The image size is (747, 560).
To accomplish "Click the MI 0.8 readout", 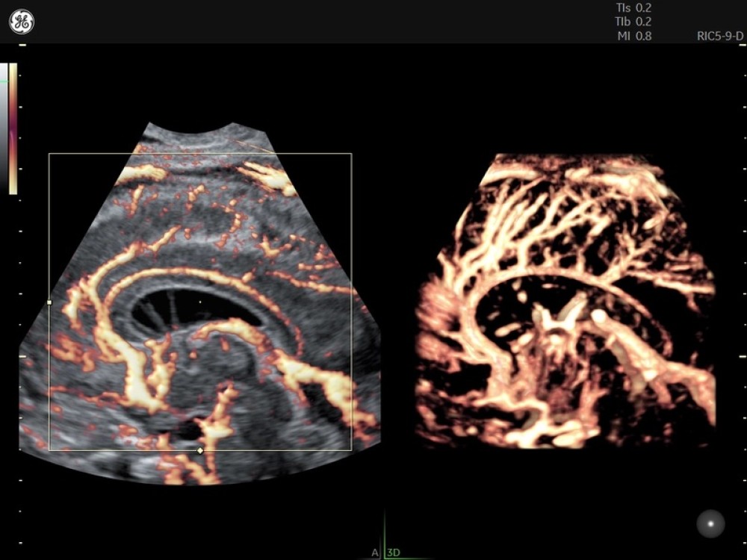I will point(633,36).
